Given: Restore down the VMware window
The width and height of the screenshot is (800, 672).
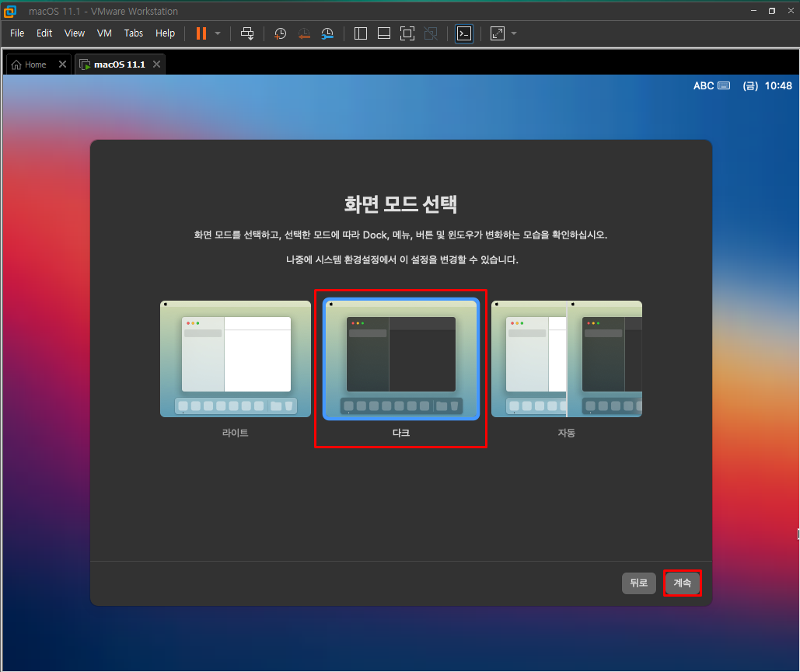Looking at the screenshot, I should click(x=772, y=11).
